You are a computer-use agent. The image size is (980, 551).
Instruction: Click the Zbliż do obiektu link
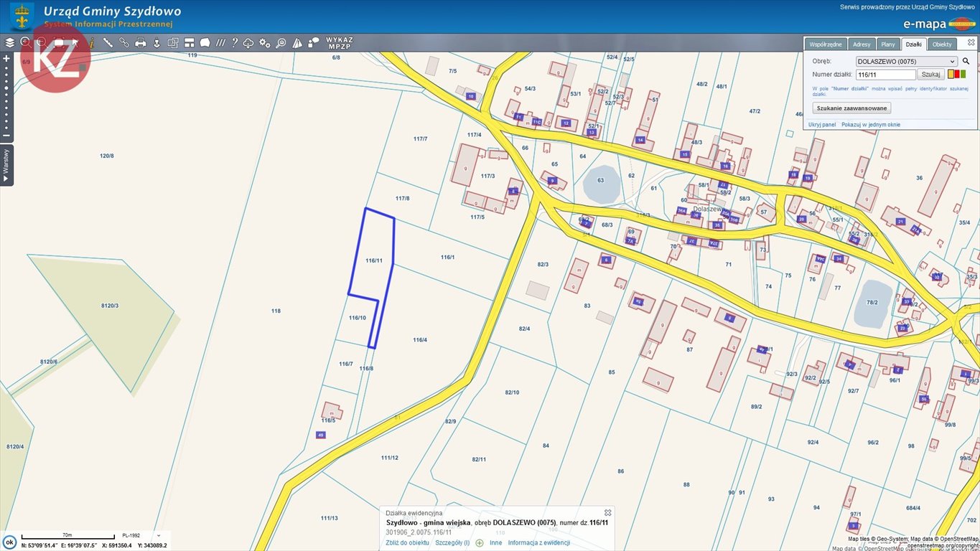pyautogui.click(x=407, y=543)
